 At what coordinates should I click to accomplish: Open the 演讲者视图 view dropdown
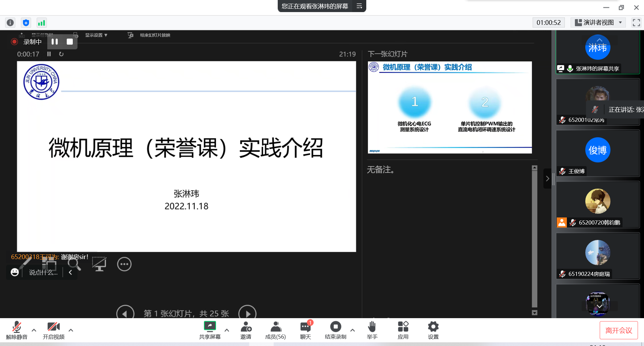pyautogui.click(x=598, y=22)
